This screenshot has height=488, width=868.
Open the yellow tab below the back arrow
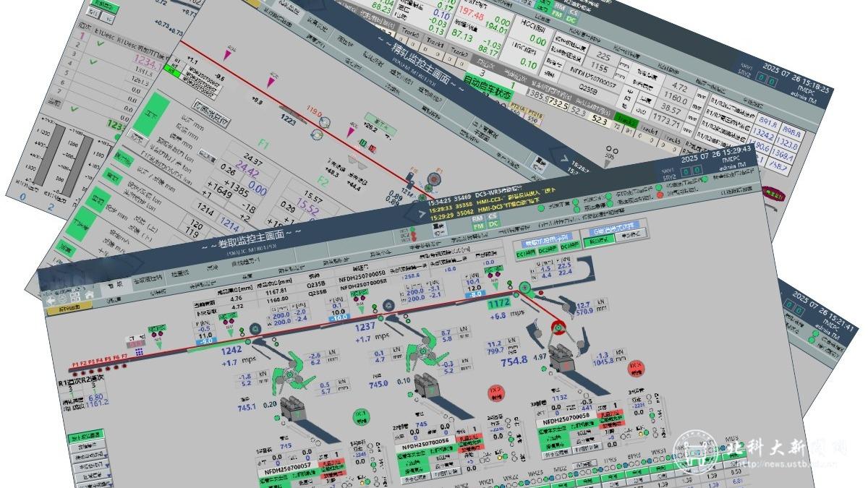click(69, 307)
